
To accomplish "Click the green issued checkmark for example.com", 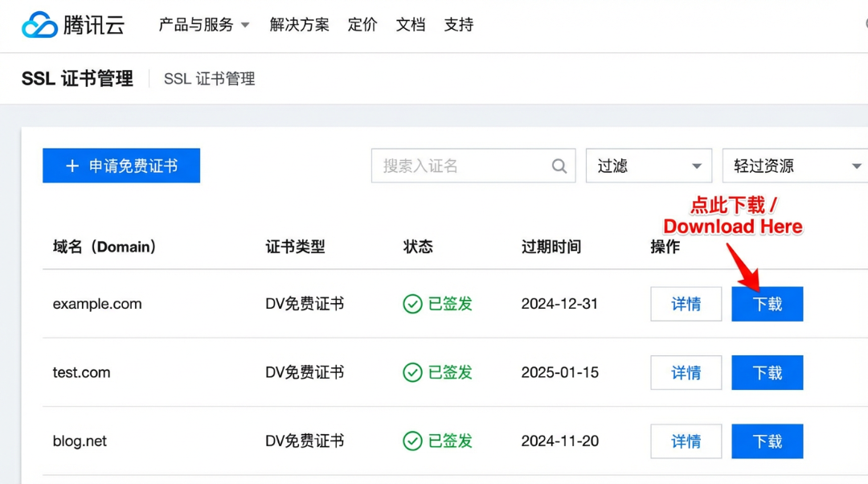I will point(412,303).
